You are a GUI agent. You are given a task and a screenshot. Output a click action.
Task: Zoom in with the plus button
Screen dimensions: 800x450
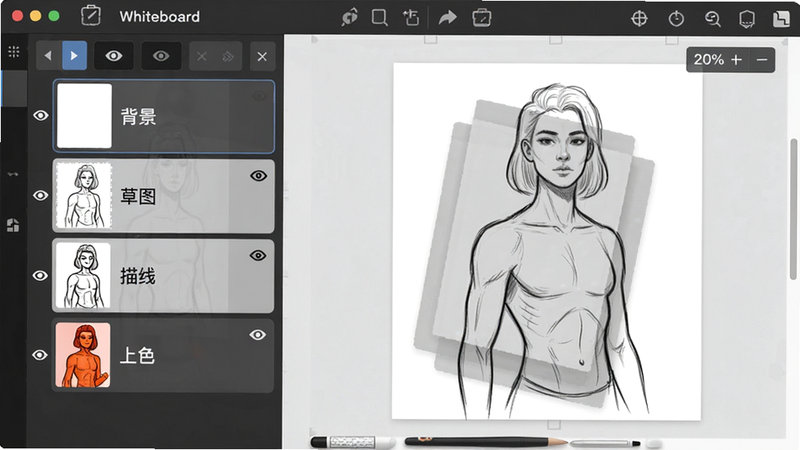[736, 60]
